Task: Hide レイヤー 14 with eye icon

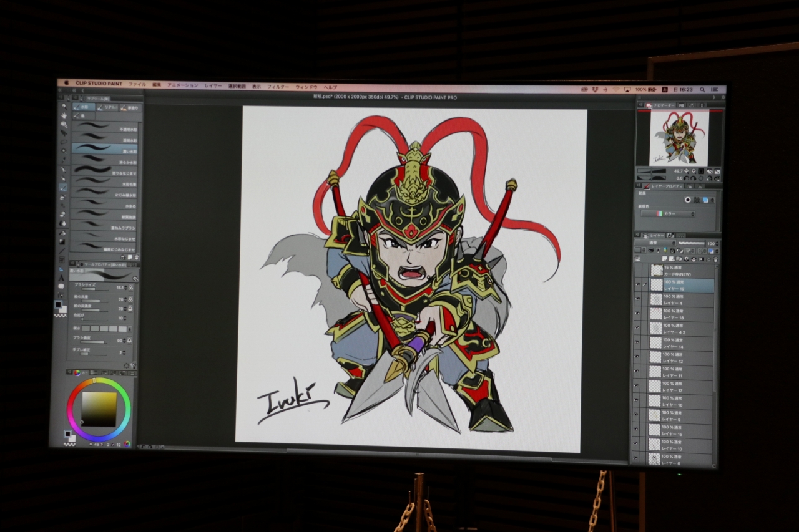Action: (x=637, y=342)
